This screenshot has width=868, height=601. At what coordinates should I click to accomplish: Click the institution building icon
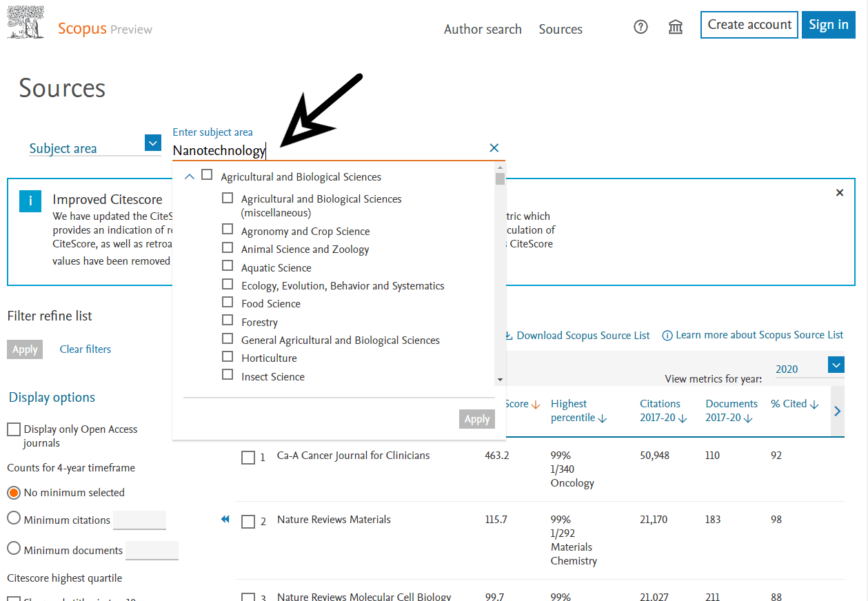pos(676,28)
